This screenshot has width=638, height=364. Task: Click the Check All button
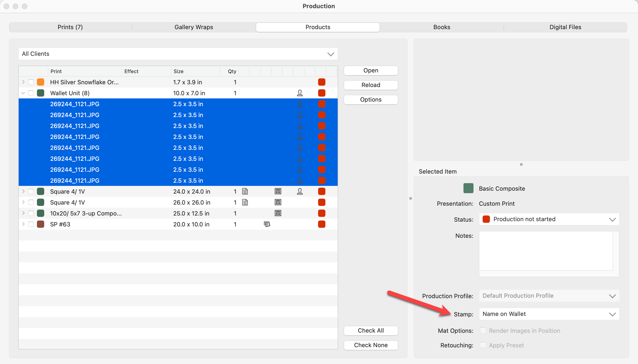click(370, 331)
